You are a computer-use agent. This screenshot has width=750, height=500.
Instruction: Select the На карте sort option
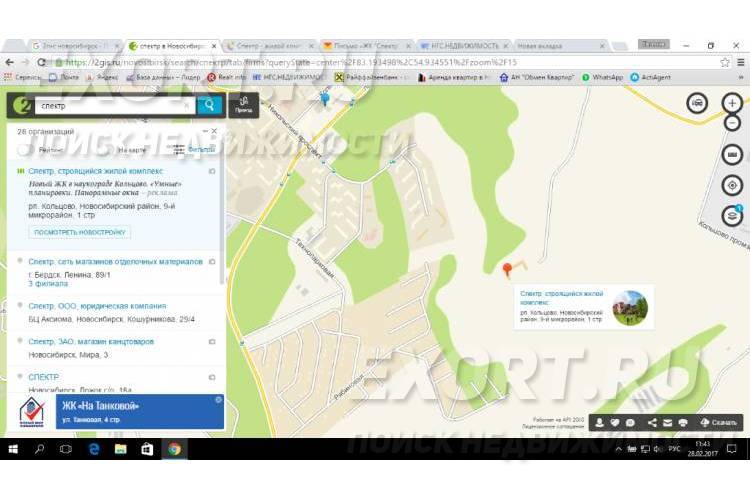click(x=132, y=150)
